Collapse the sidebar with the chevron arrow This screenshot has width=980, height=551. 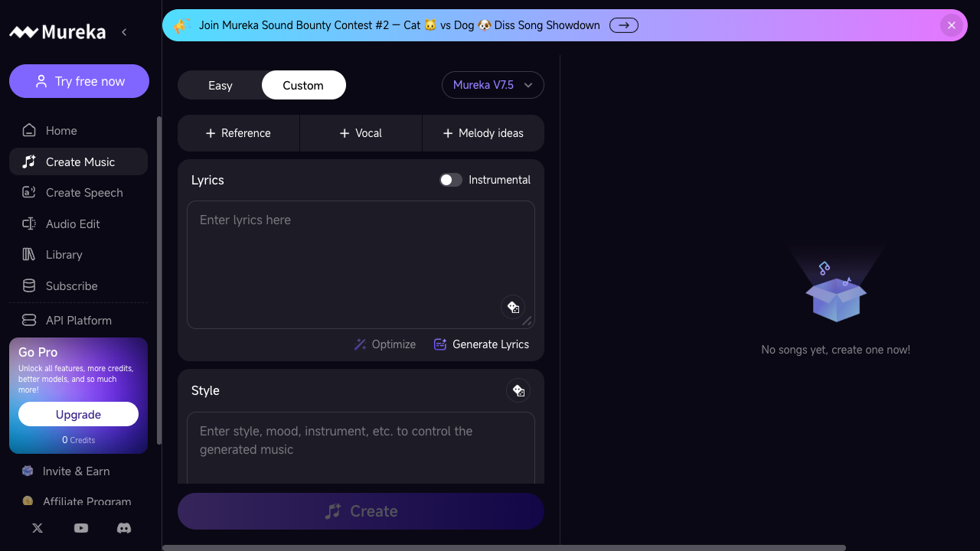point(124,32)
